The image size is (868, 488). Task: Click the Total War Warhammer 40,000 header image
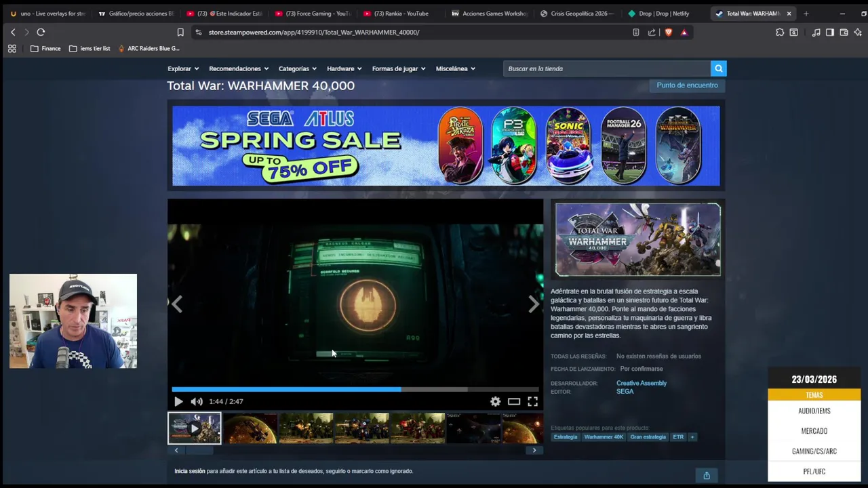pyautogui.click(x=637, y=239)
